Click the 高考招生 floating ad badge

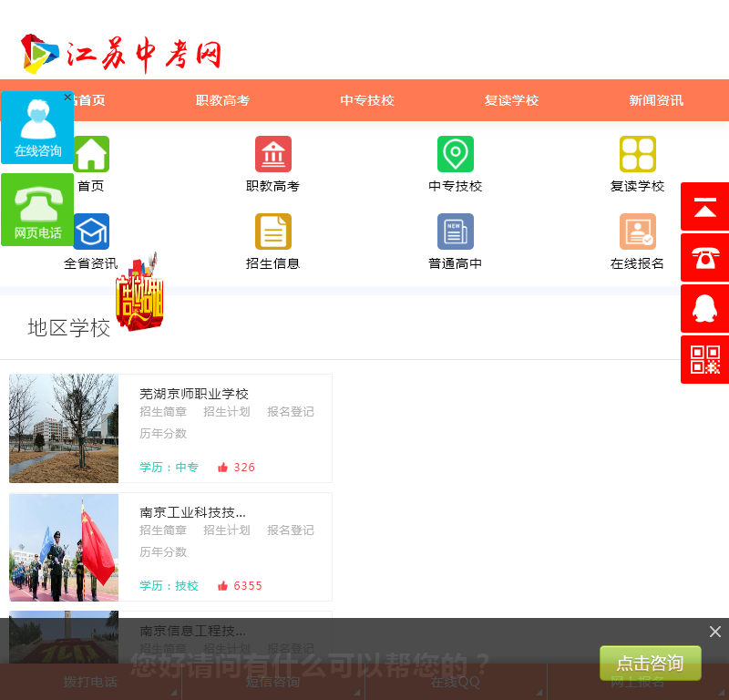139,292
